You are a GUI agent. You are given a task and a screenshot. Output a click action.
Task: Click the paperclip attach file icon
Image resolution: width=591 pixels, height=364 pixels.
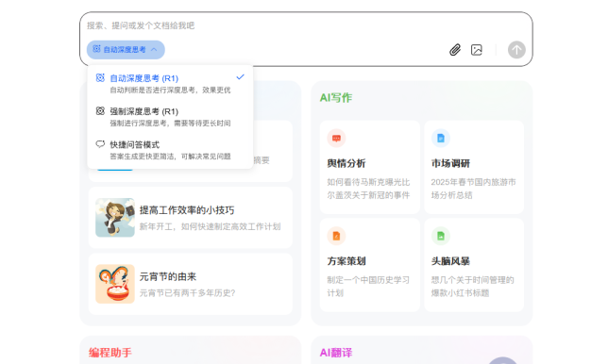[x=455, y=50]
